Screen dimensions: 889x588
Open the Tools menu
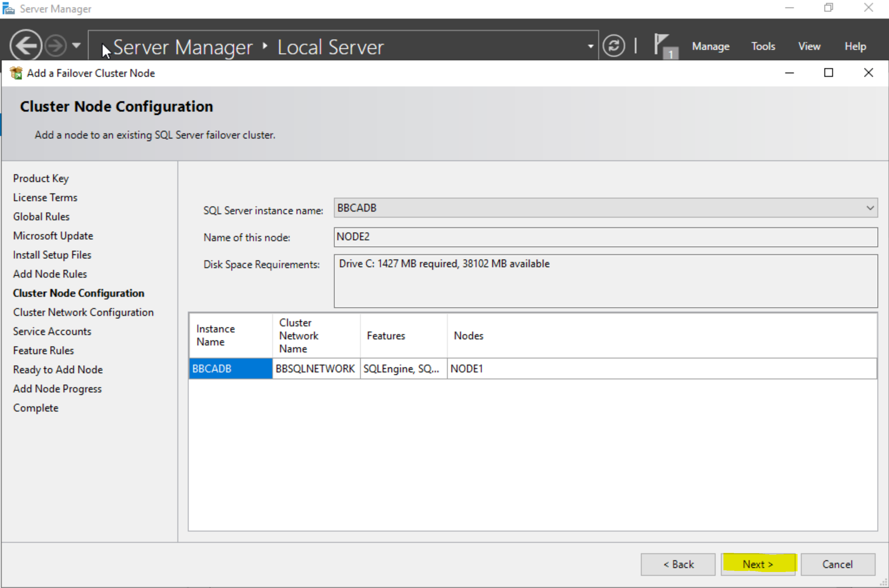pyautogui.click(x=763, y=46)
